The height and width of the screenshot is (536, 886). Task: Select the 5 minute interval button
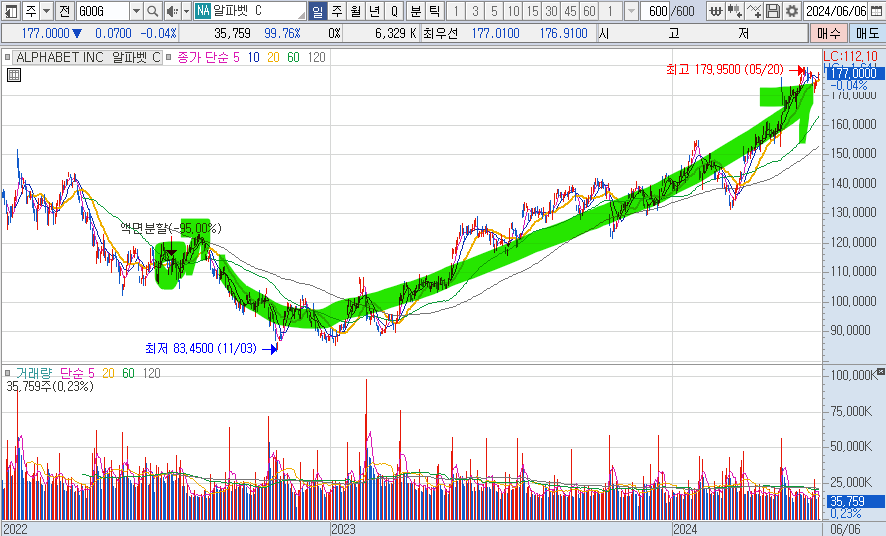[494, 11]
